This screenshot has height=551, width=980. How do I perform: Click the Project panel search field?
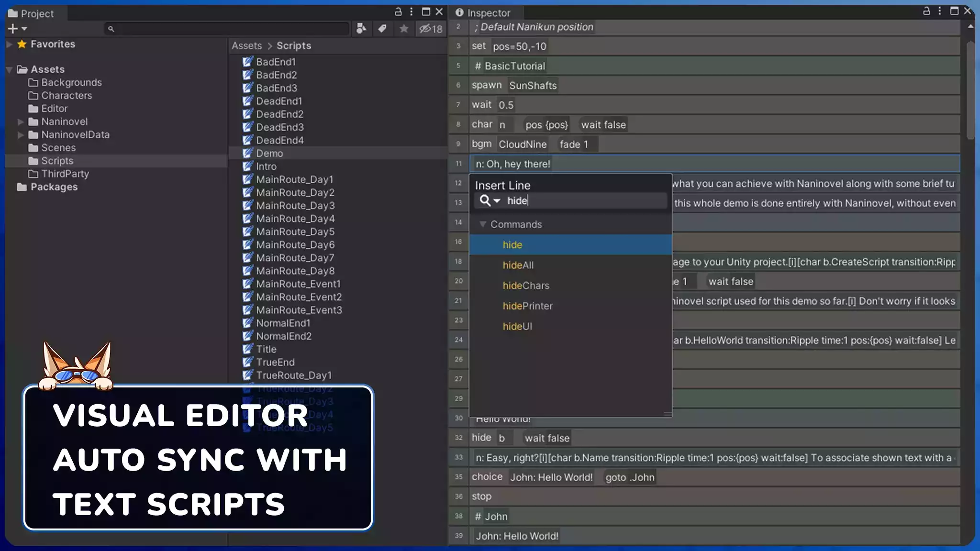pos(230,29)
